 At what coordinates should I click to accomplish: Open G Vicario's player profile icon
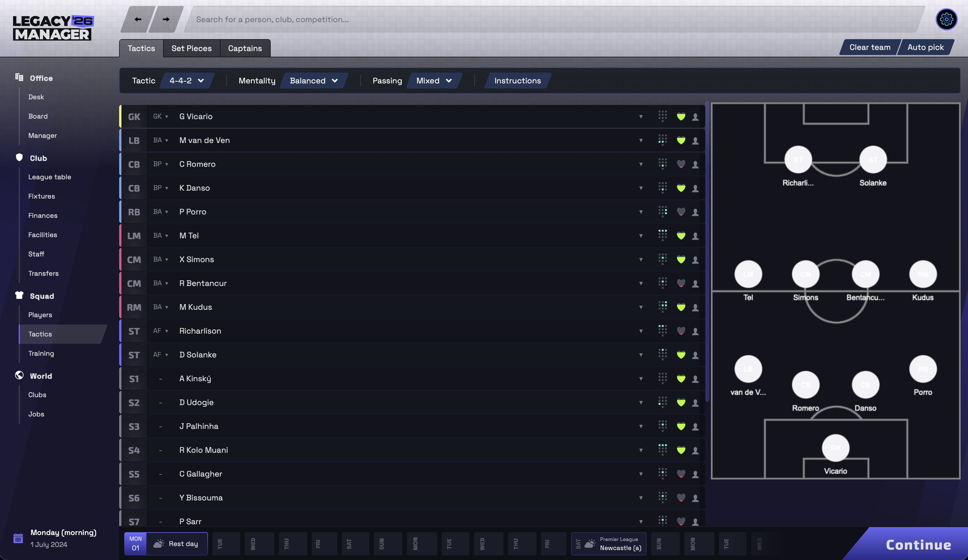point(695,116)
